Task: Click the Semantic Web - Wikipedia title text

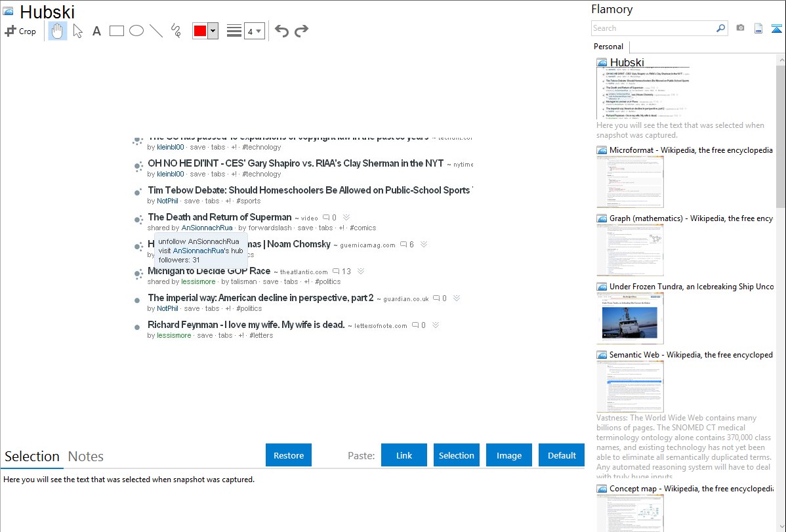Action: [x=691, y=354]
